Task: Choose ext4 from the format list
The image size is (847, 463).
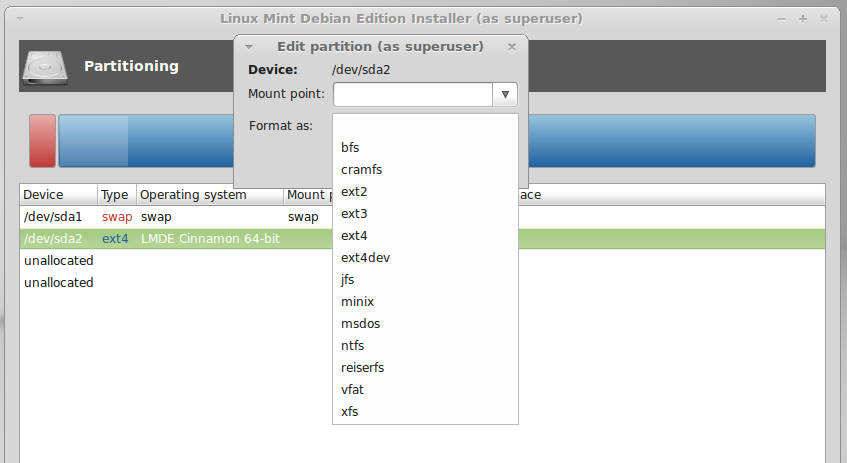Action: pos(425,236)
